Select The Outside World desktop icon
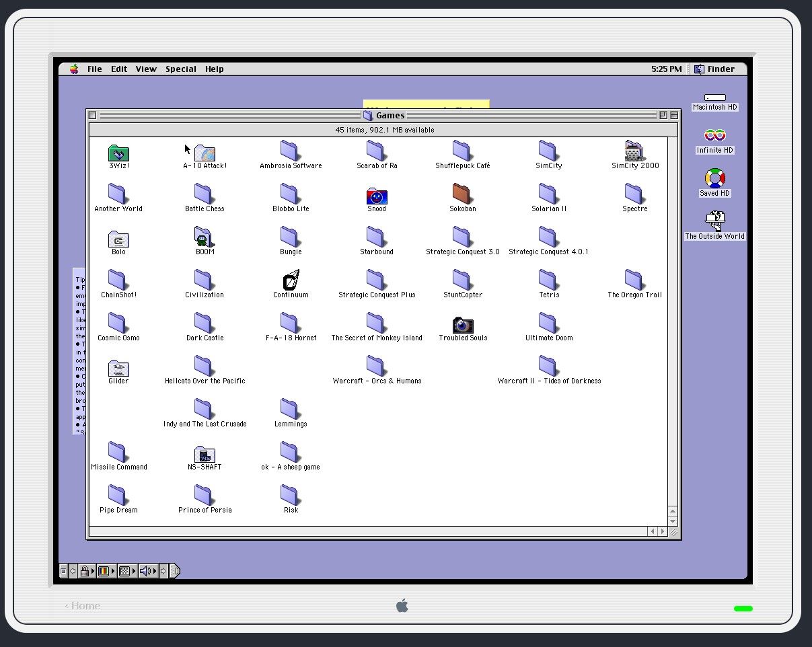 point(714,221)
